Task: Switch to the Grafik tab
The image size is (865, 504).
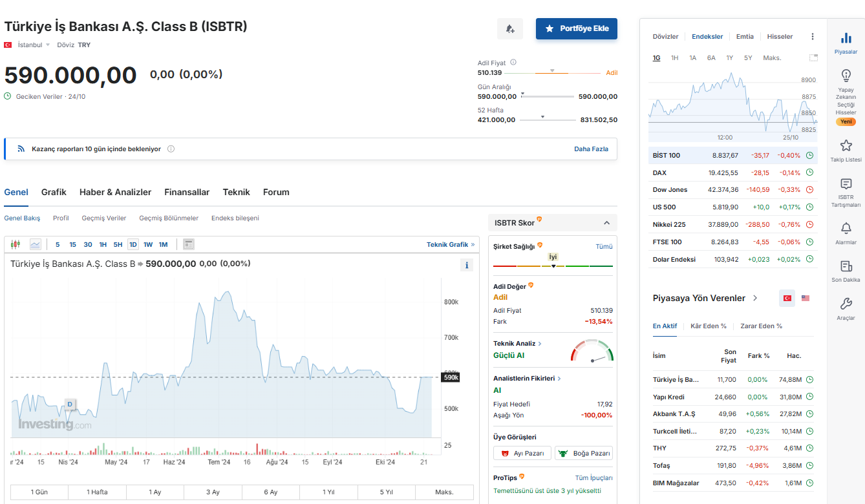Action: pos(54,192)
